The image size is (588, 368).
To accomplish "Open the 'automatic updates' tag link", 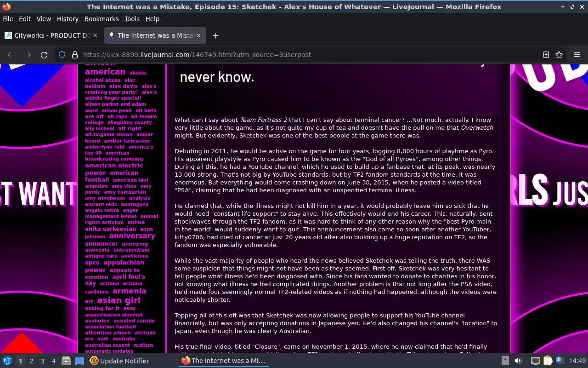I will (x=109, y=351).
